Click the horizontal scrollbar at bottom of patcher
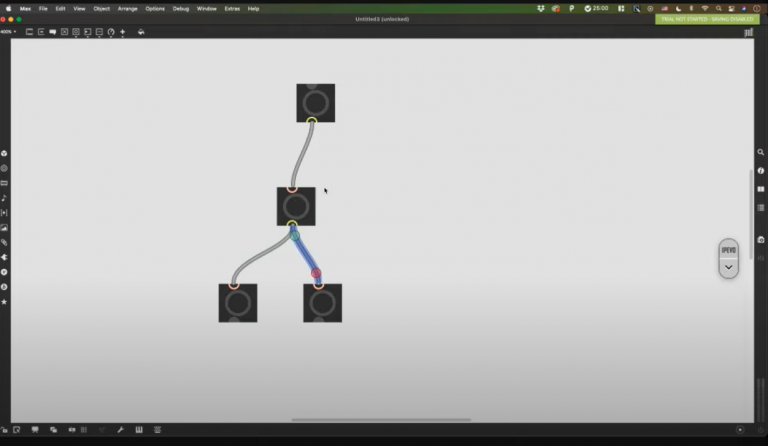The width and height of the screenshot is (768, 446). point(380,420)
